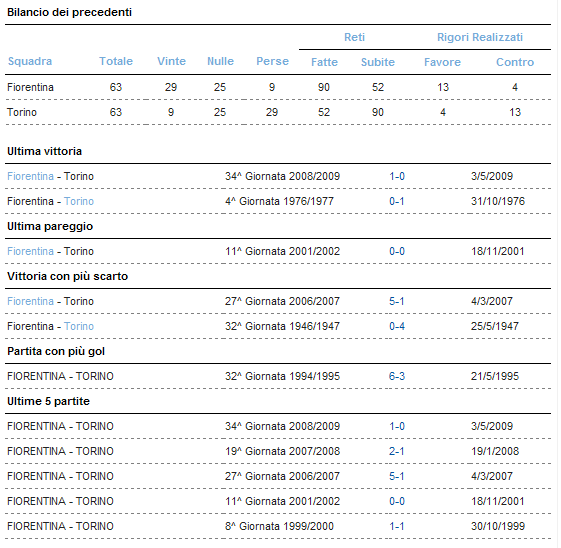The image size is (561, 548).
Task: Open 1-1 score from 30/10/1999
Action: tap(397, 527)
